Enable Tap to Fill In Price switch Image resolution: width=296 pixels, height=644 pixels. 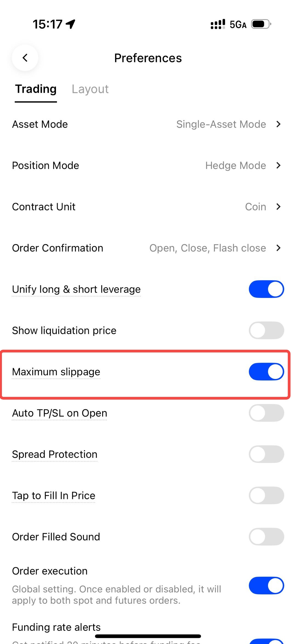266,495
